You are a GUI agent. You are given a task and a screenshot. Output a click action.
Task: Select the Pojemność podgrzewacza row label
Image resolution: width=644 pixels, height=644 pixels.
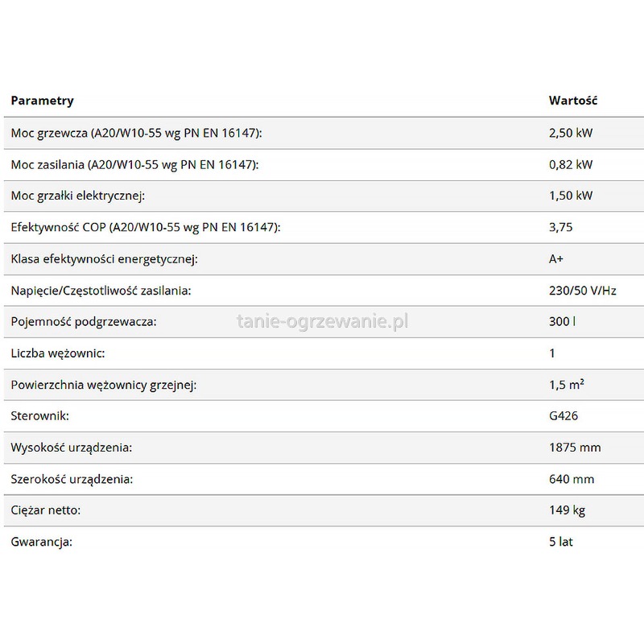tap(84, 321)
